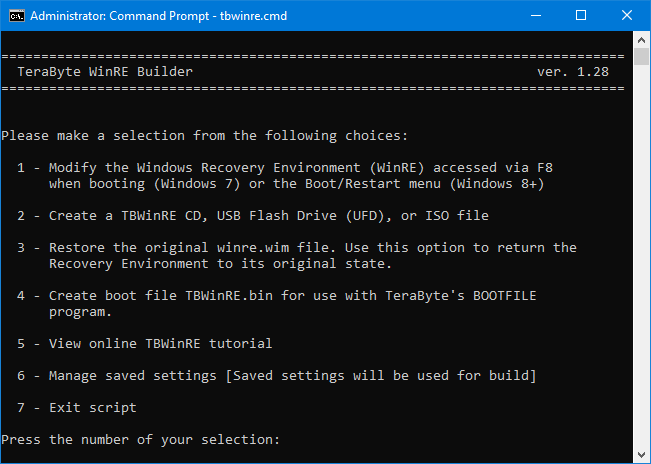Click the scrollbar down arrow
This screenshot has height=464, width=651.
click(x=641, y=455)
